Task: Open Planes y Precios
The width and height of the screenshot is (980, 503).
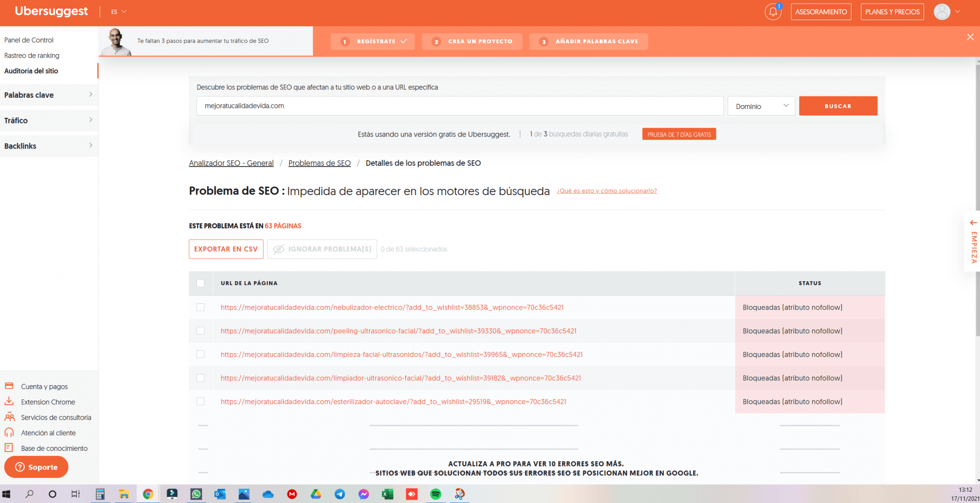Action: [892, 12]
